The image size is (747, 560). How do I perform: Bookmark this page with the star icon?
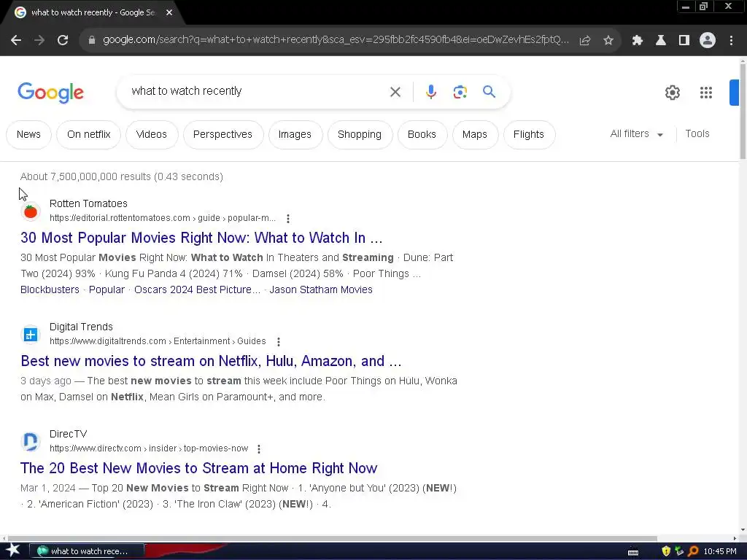pos(608,41)
